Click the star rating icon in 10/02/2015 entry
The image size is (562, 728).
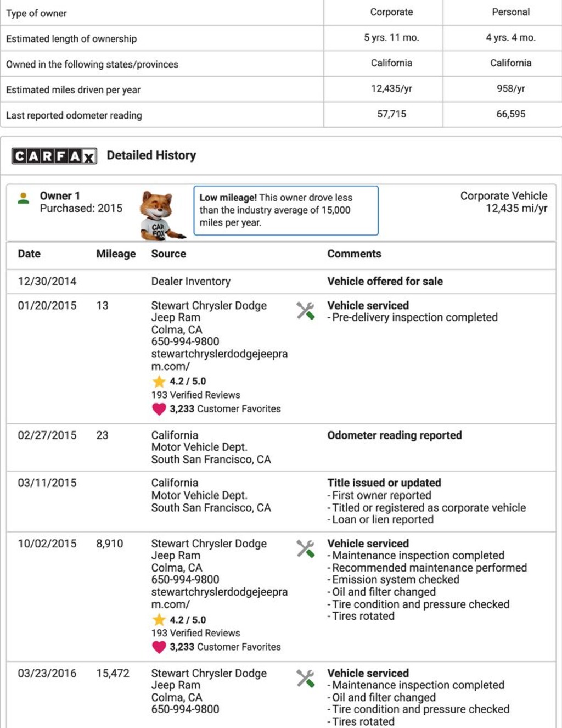pyautogui.click(x=159, y=620)
